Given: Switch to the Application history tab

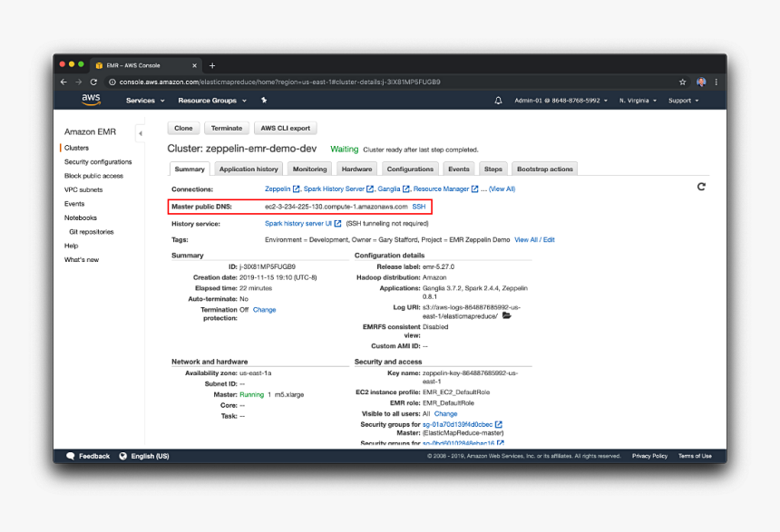Looking at the screenshot, I should [249, 169].
